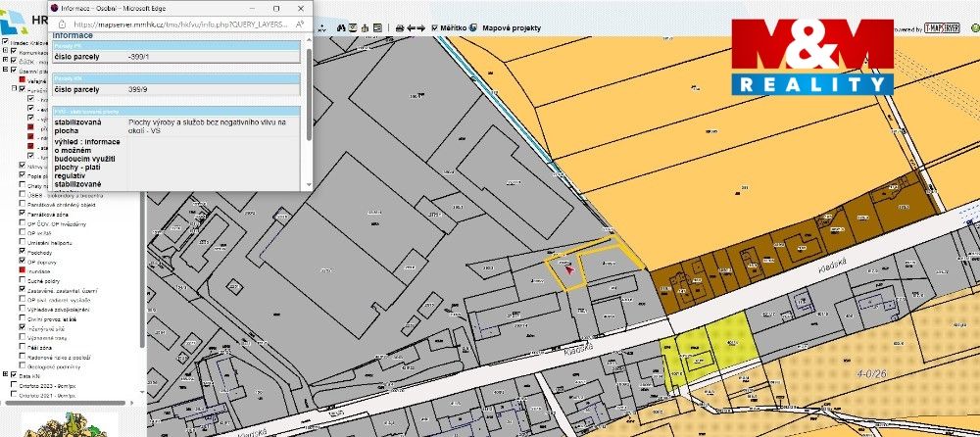
Task: Toggle the Komunikace layer checkbox
Action: tap(14, 51)
